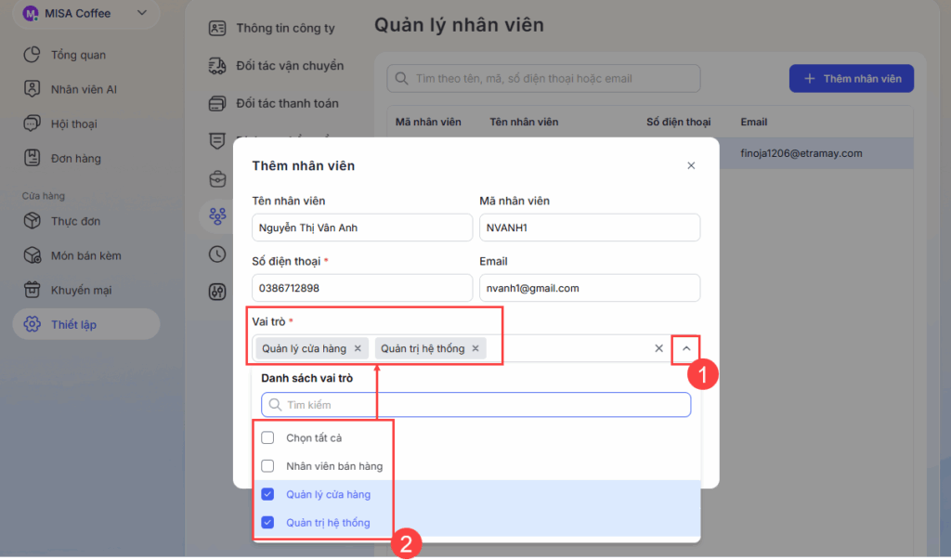
Task: Expand the MISA Coffee store switcher
Action: [x=141, y=13]
